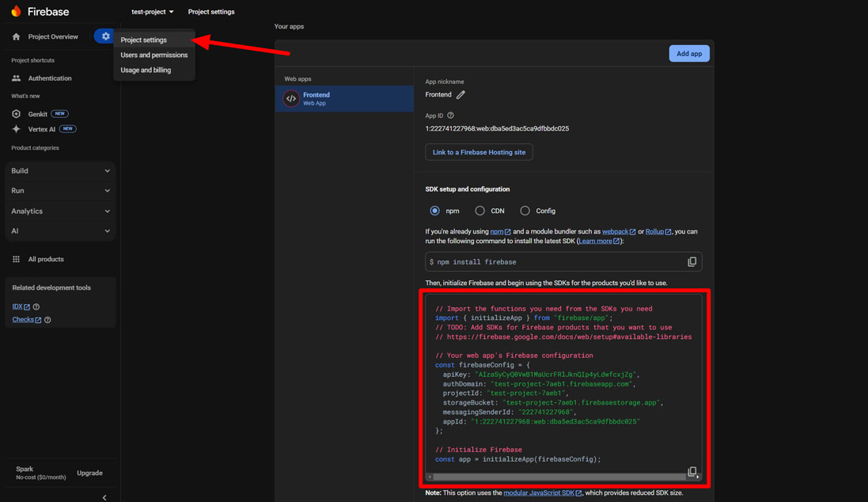Viewport: 868px width, 502px height.
Task: Edit app nickname with pencil icon
Action: coord(461,95)
